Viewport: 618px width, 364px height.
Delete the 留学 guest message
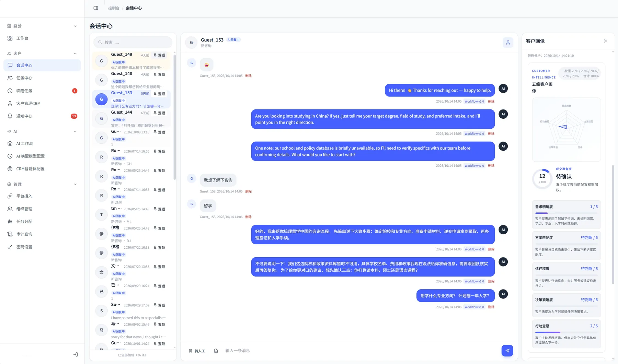248,217
